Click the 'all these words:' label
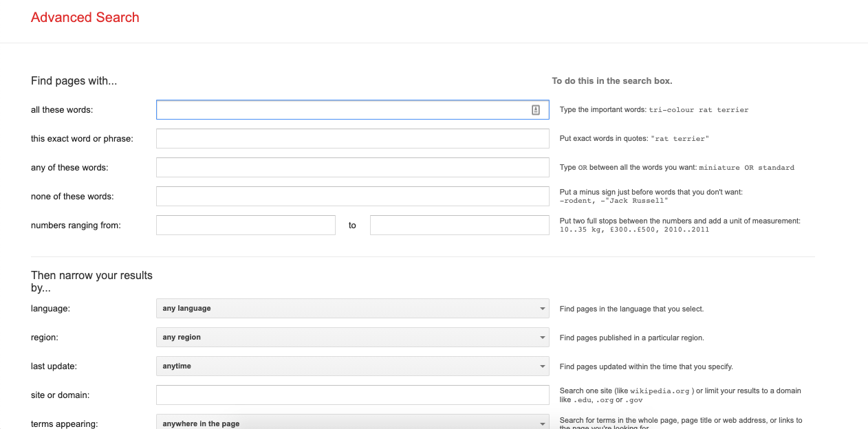 pos(62,110)
